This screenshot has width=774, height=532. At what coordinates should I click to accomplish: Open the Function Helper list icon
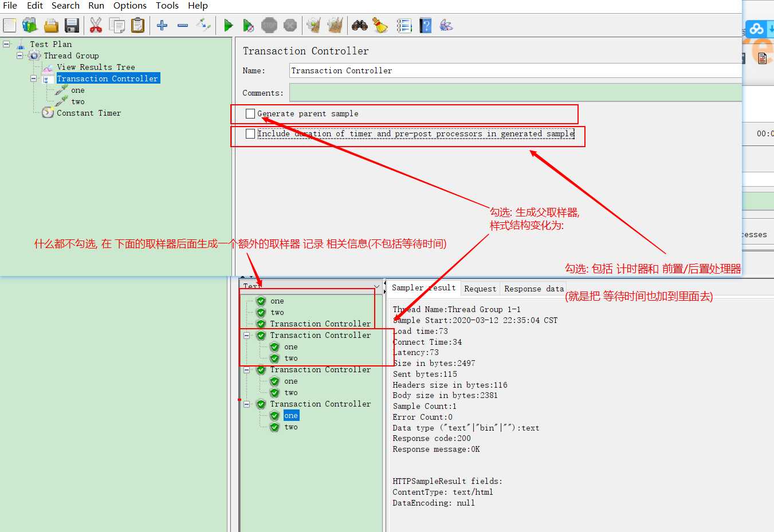404,25
